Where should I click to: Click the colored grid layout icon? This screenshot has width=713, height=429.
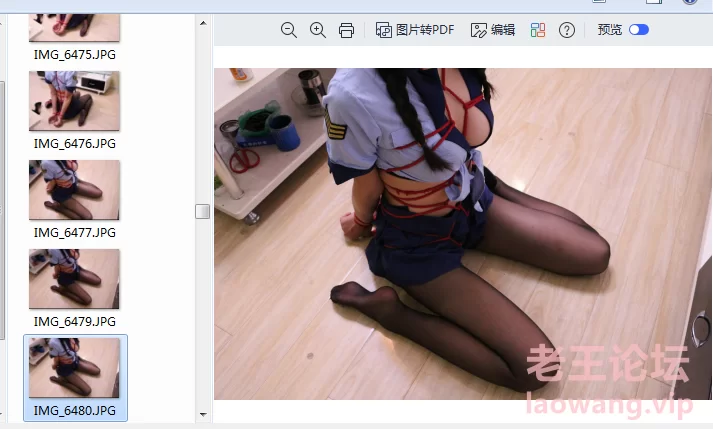point(538,30)
